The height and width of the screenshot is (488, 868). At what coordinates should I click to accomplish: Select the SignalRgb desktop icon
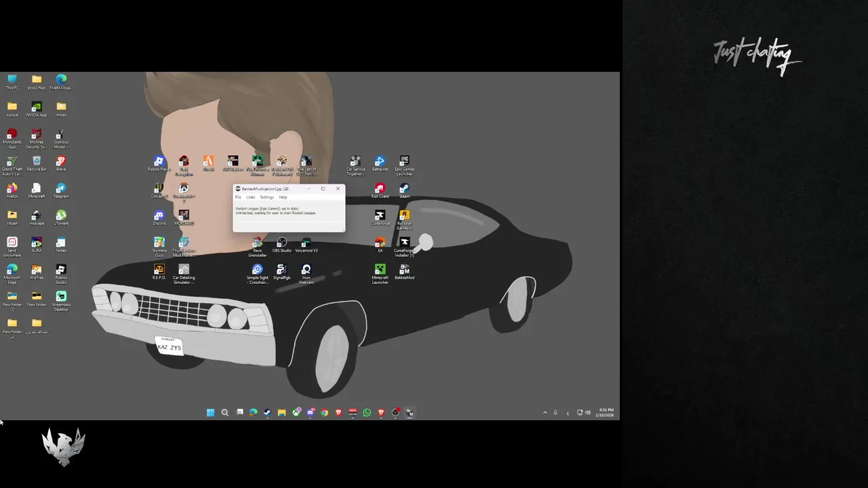(x=281, y=272)
